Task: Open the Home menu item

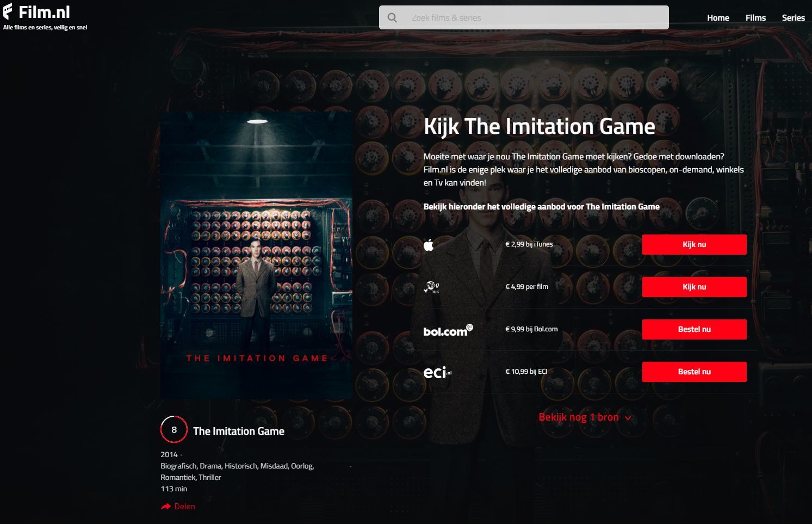Action: click(x=718, y=18)
